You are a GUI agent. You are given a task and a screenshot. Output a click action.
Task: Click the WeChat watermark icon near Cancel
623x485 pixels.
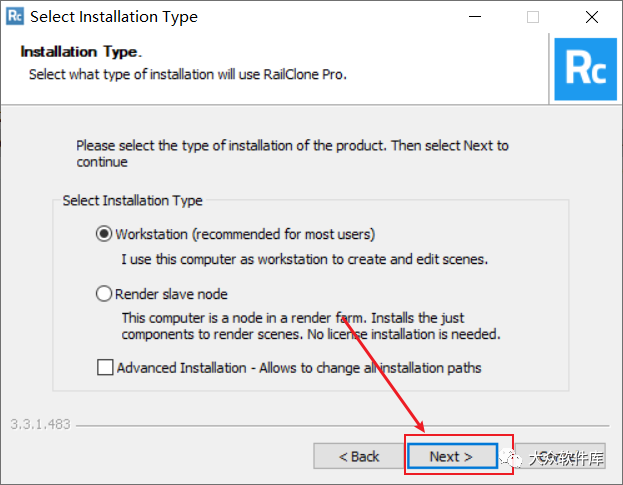click(511, 458)
